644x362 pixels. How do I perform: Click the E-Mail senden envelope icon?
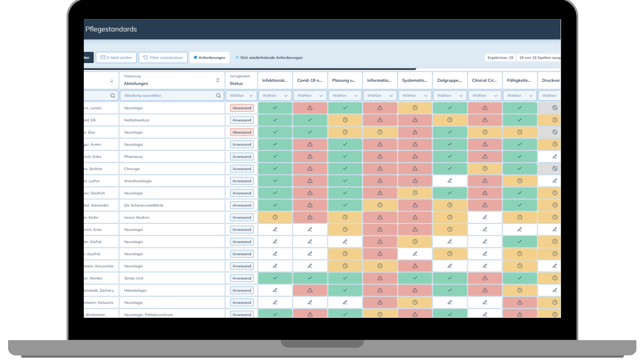tap(103, 58)
